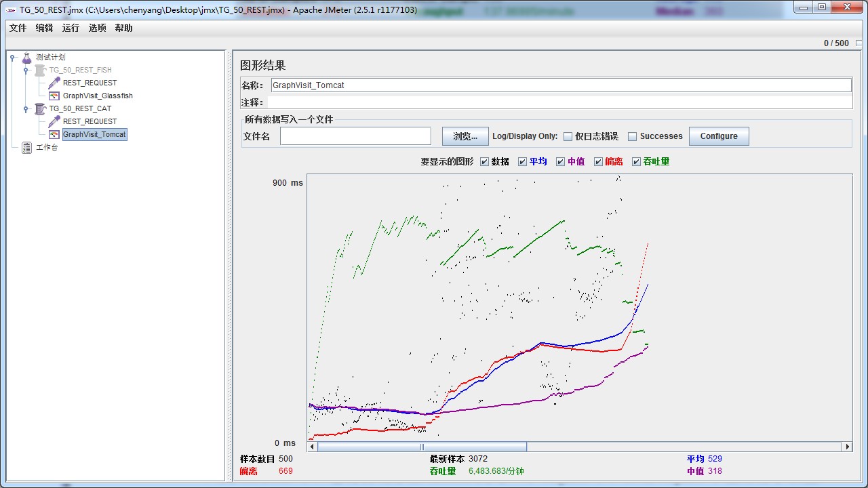Image resolution: width=868 pixels, height=488 pixels.
Task: Enable the Successes checkbox
Action: [x=631, y=136]
